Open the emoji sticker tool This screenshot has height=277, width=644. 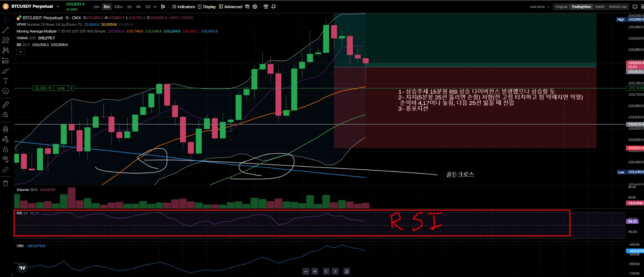[6, 91]
